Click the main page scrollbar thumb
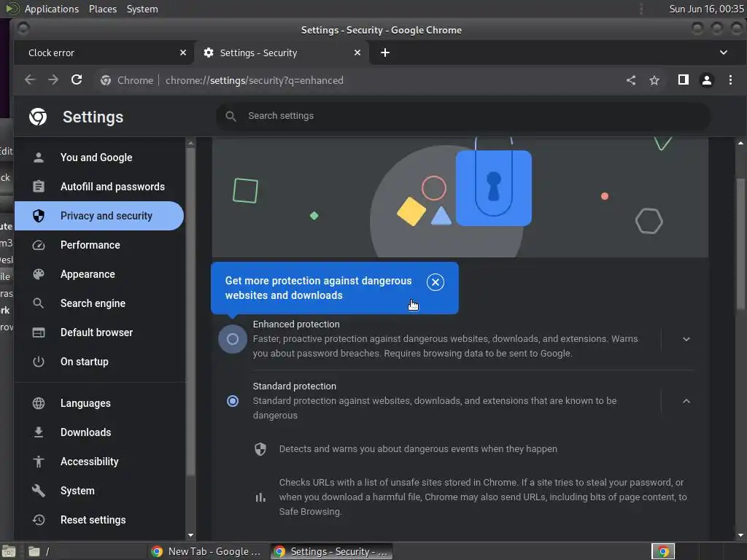The width and height of the screenshot is (747, 560). 740,244
